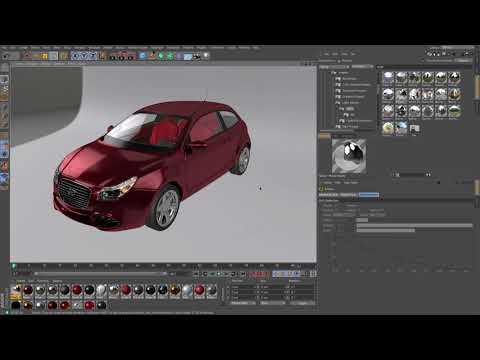
Task: Select the spline pen tool icon
Action: (152, 56)
